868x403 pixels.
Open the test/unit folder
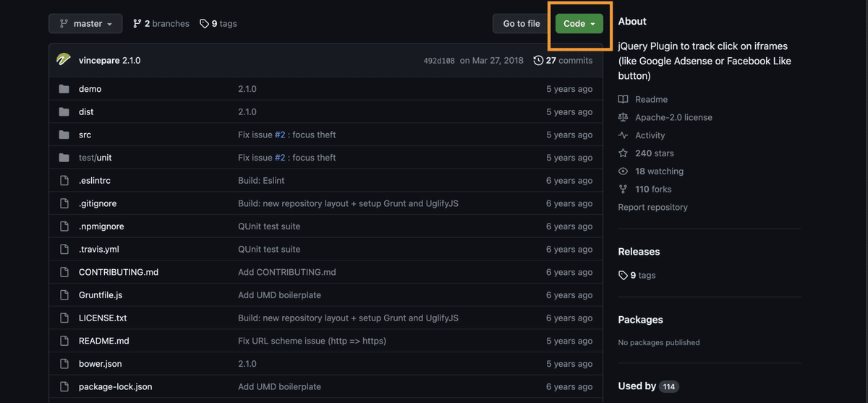coord(95,158)
